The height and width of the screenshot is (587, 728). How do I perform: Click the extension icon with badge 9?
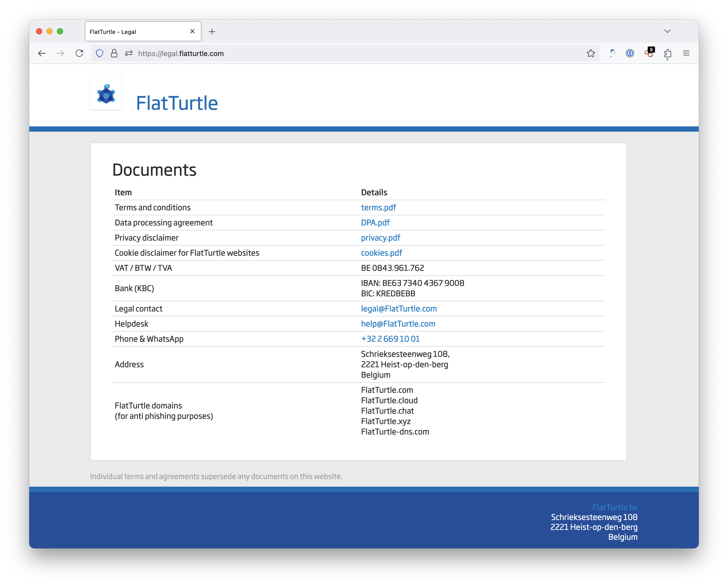click(649, 52)
